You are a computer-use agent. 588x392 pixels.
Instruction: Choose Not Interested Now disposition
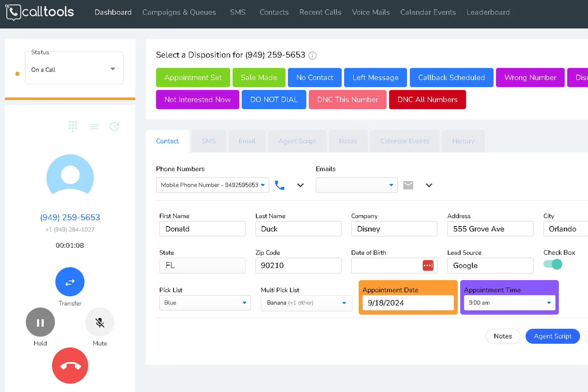pyautogui.click(x=197, y=99)
